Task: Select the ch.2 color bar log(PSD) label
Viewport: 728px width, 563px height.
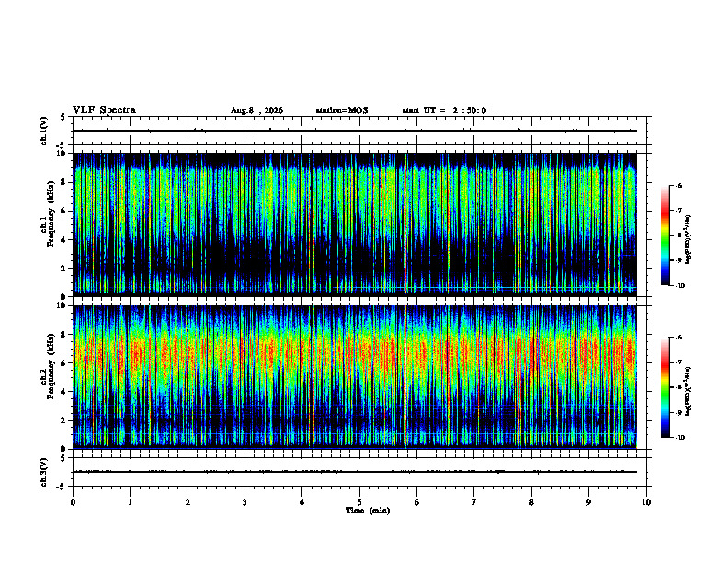Action: pyautogui.click(x=688, y=391)
